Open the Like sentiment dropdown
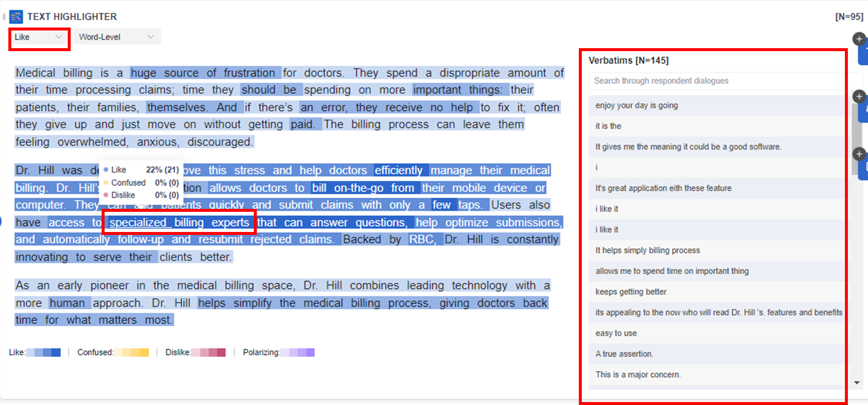 (38, 37)
